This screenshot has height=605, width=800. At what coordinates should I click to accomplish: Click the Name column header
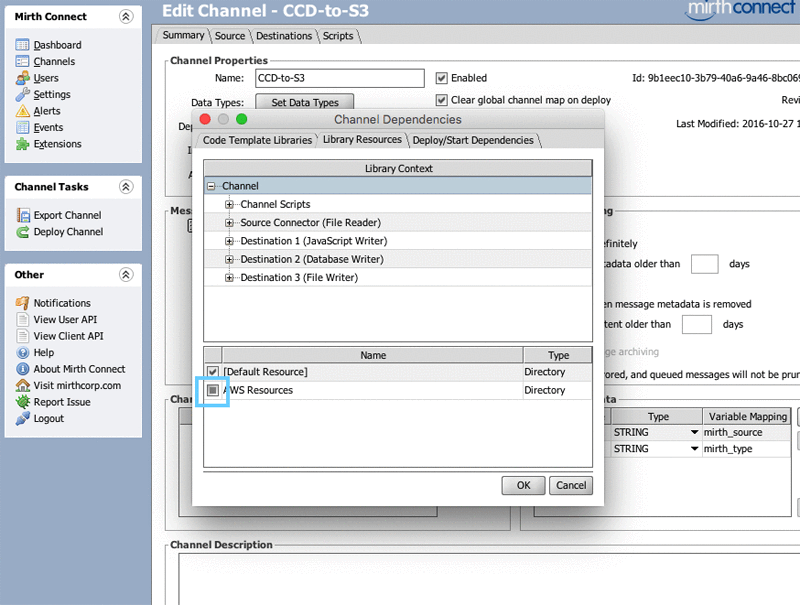click(x=373, y=355)
